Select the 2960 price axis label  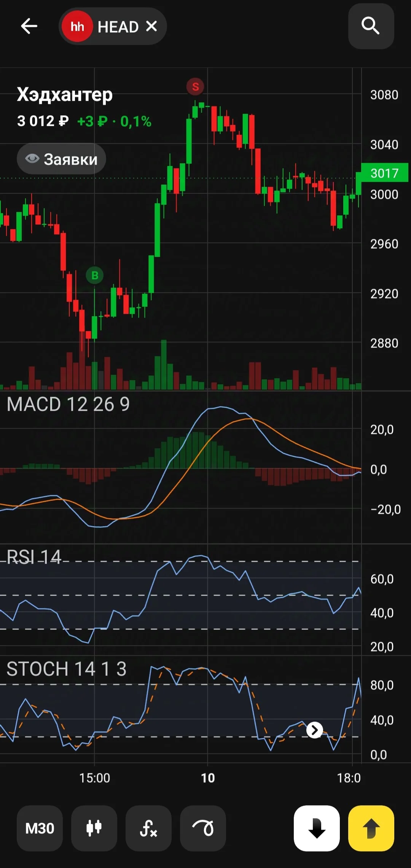[x=384, y=244]
